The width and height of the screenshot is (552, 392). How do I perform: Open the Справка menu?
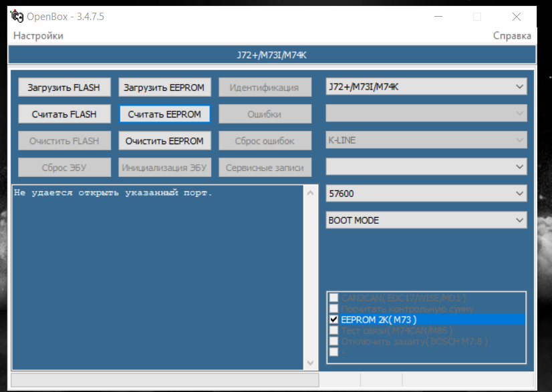pyautogui.click(x=512, y=36)
